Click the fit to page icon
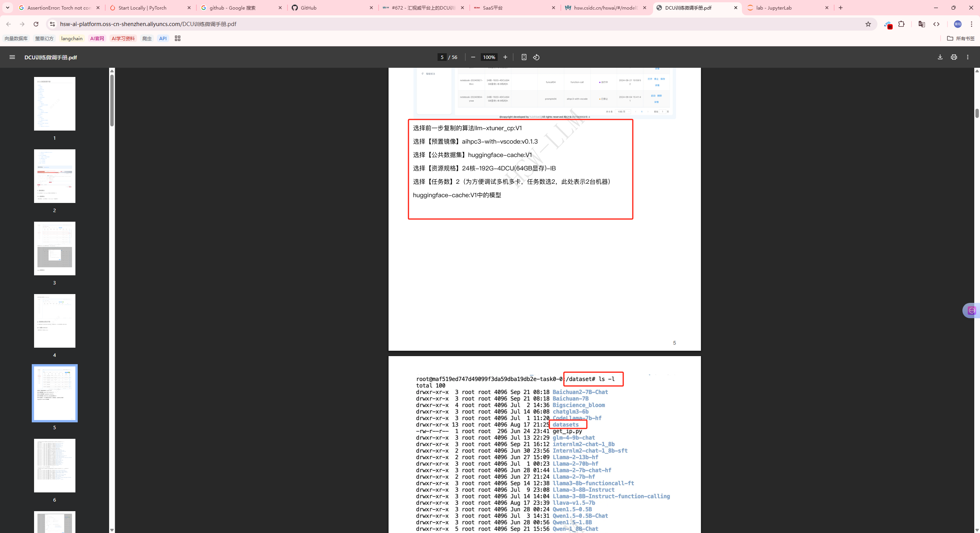 pyautogui.click(x=524, y=57)
